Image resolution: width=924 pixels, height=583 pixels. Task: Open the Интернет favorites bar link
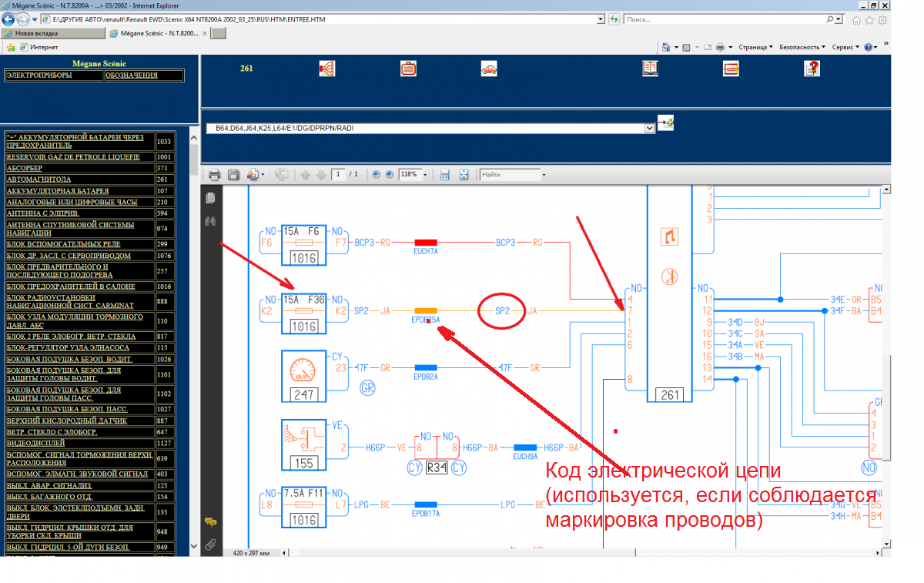pos(38,47)
